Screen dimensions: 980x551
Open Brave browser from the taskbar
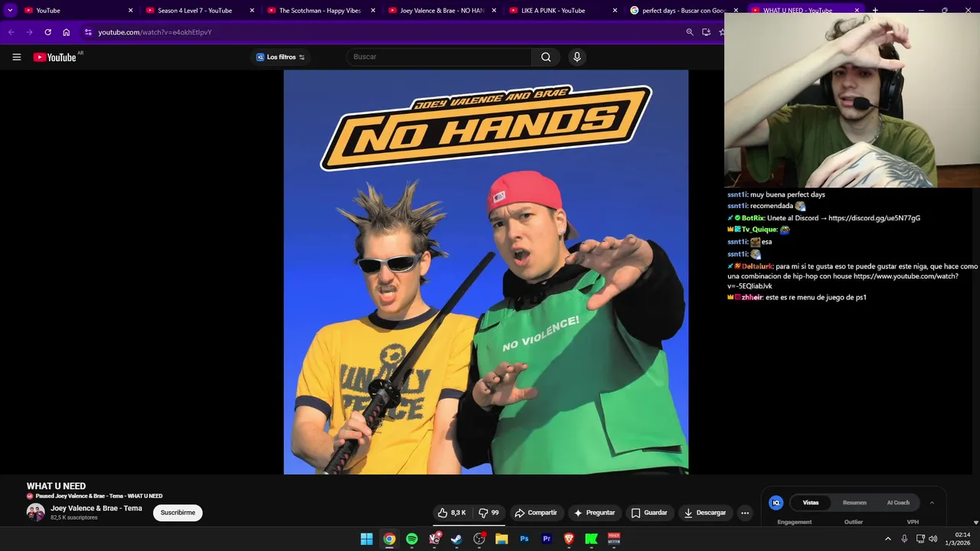569,539
